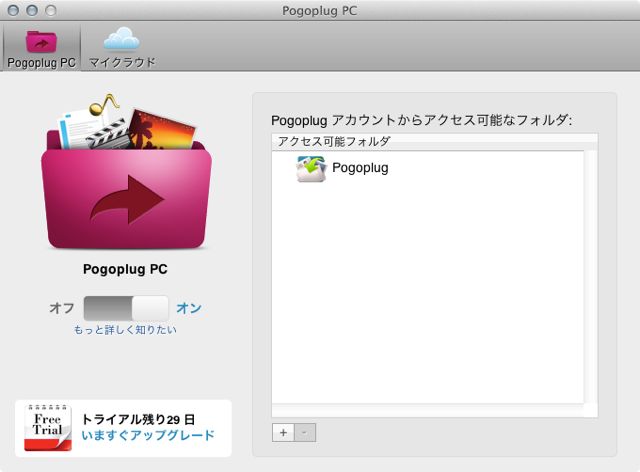The height and width of the screenshot is (472, 640).
Task: Click the Pogoplug folder icon in list
Action: (311, 168)
